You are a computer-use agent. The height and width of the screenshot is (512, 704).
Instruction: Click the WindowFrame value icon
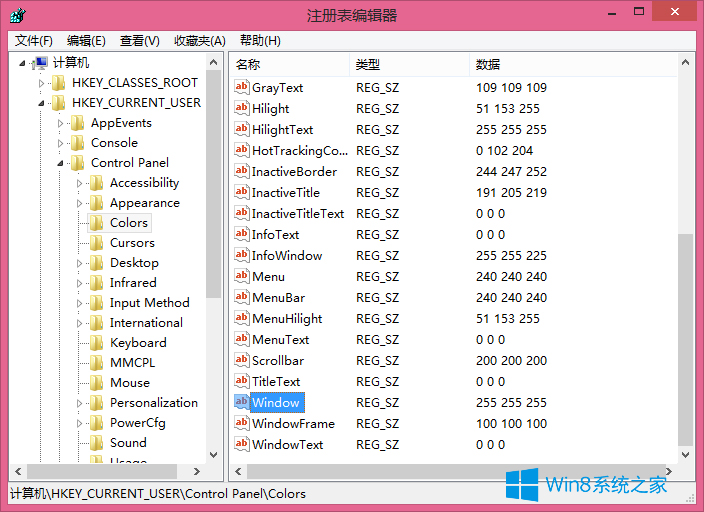click(242, 423)
